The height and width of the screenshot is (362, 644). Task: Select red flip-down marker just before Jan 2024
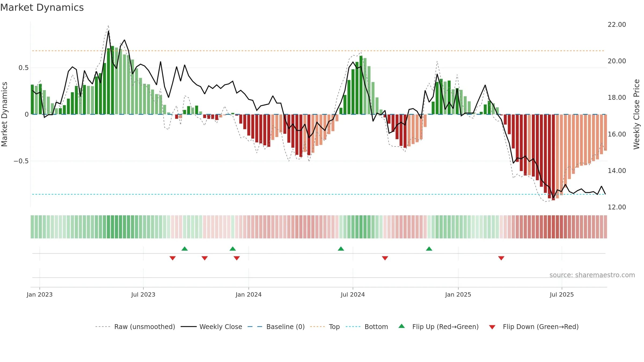point(237,258)
